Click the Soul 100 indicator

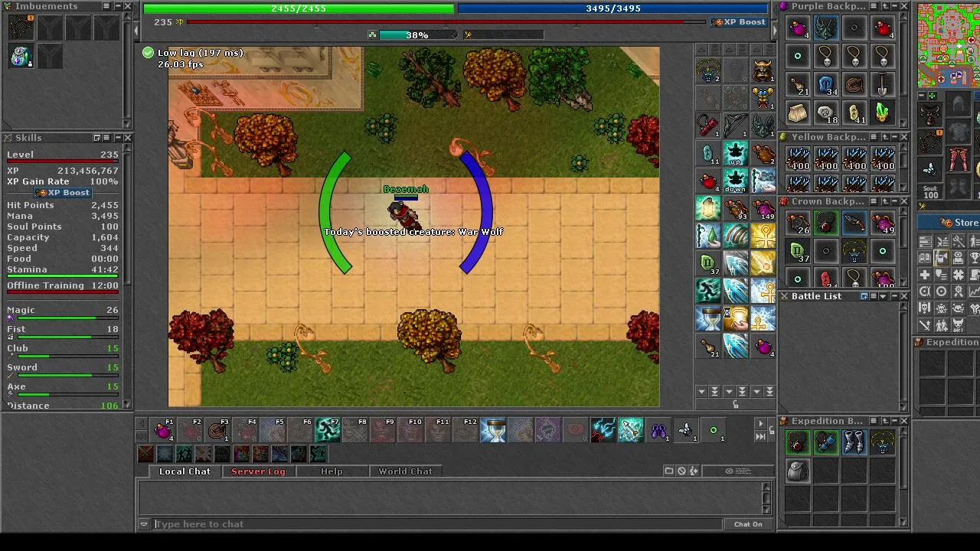pos(931,191)
